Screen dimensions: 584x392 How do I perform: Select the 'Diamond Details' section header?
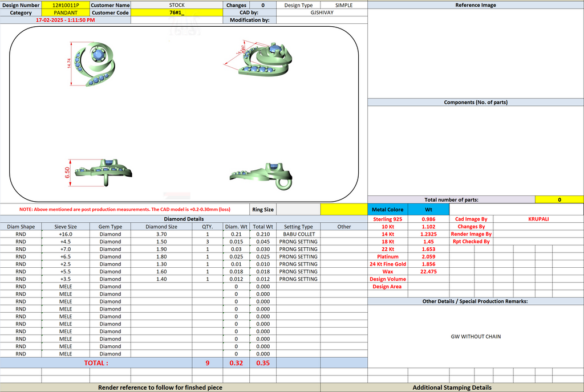(184, 219)
